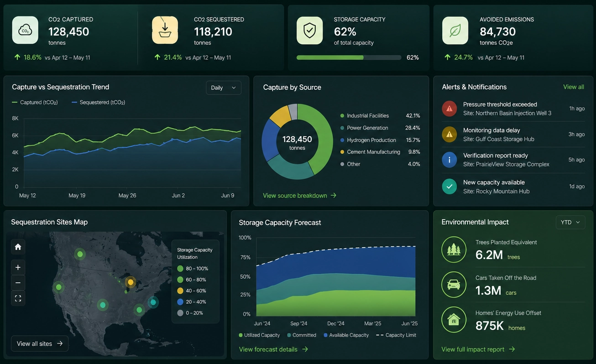Zoom out on the sites map
This screenshot has height=364, width=596.
18,283
